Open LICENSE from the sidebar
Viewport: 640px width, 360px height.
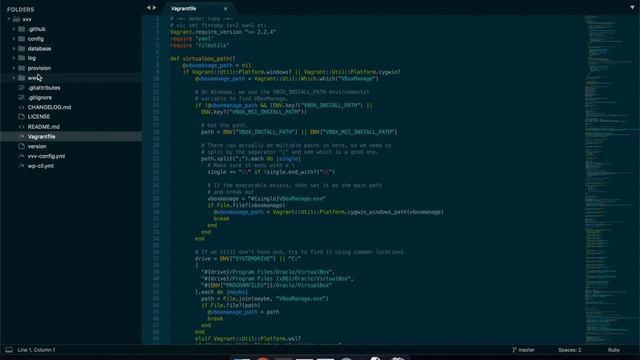coord(39,117)
